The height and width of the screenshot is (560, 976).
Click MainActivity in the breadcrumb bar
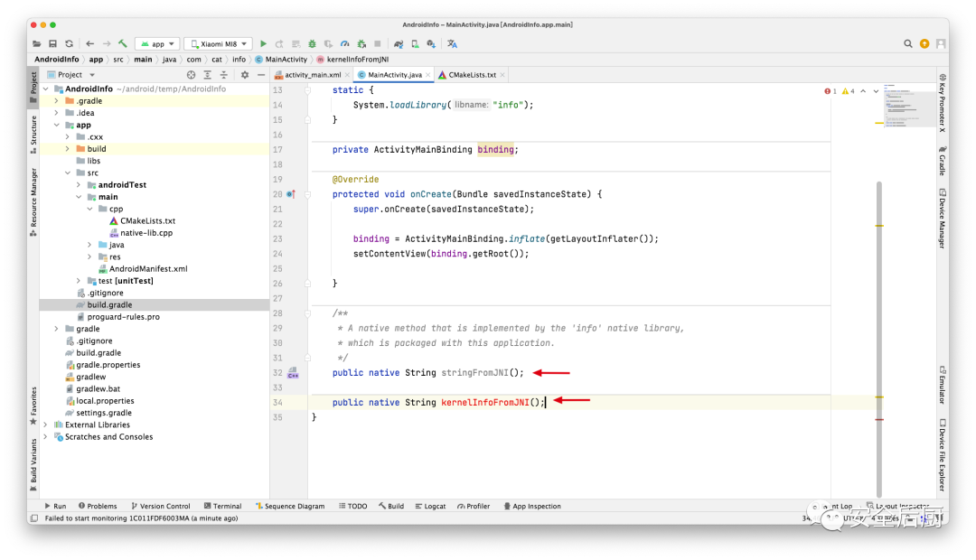[286, 60]
